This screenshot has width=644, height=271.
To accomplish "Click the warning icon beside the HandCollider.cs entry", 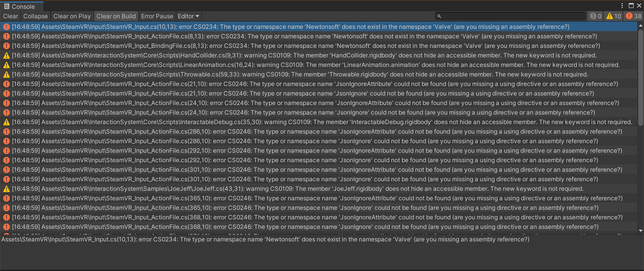I will [6, 55].
